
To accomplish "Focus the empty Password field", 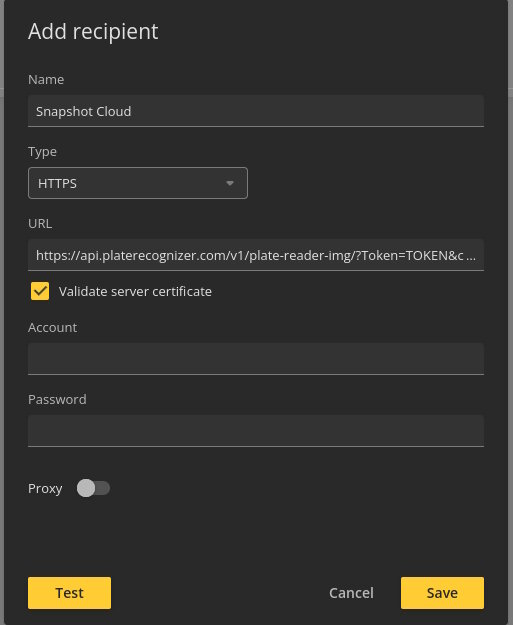I will (x=256, y=430).
